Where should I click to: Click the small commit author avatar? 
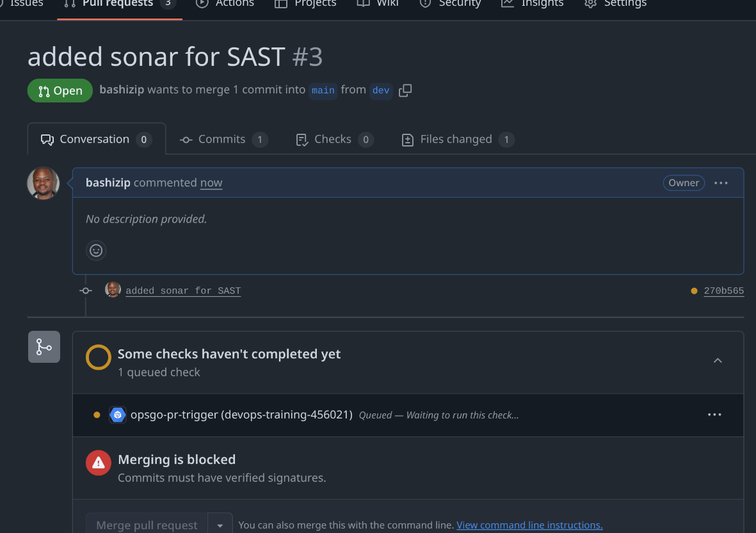point(113,290)
